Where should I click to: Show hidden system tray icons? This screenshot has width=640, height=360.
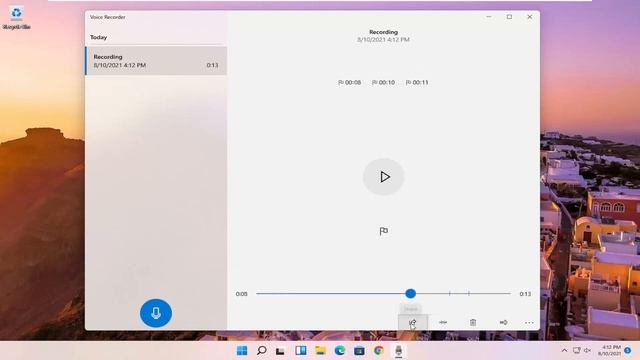tap(564, 351)
